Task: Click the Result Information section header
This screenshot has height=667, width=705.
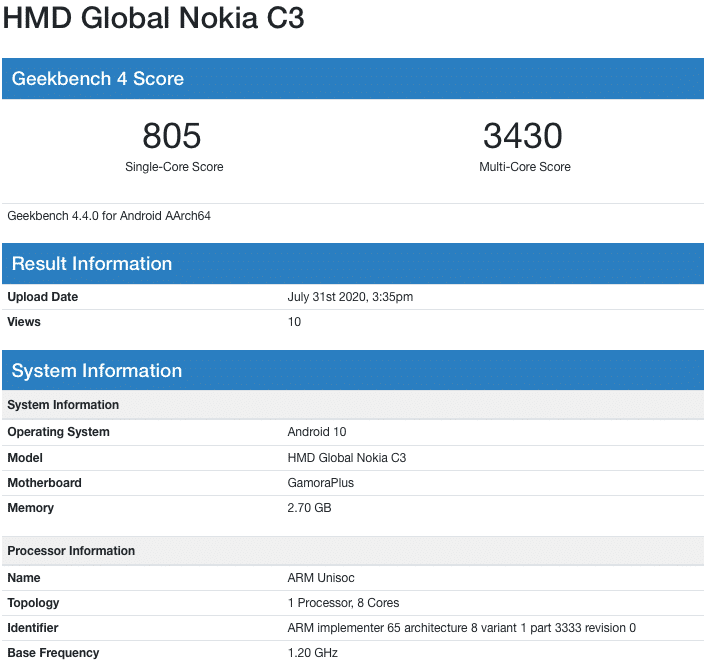Action: pyautogui.click(x=91, y=264)
